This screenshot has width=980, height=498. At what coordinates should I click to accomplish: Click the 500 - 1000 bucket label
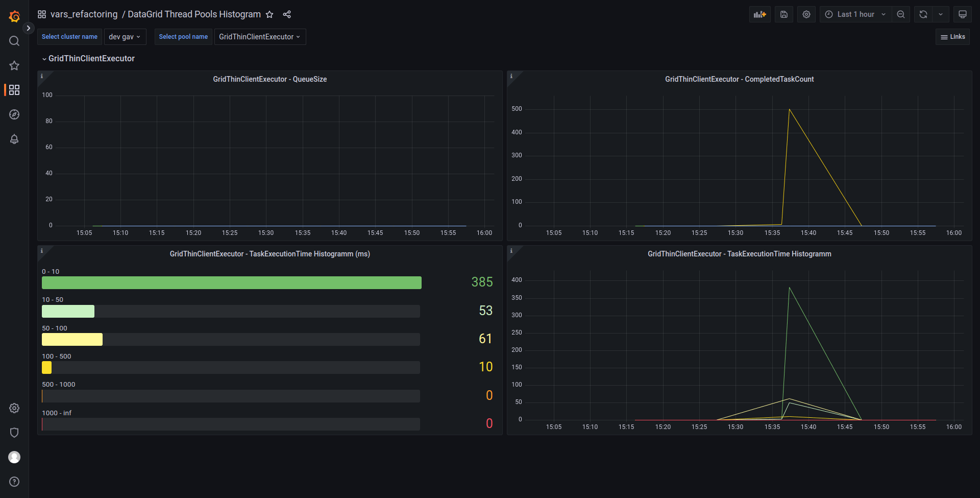[x=59, y=385]
